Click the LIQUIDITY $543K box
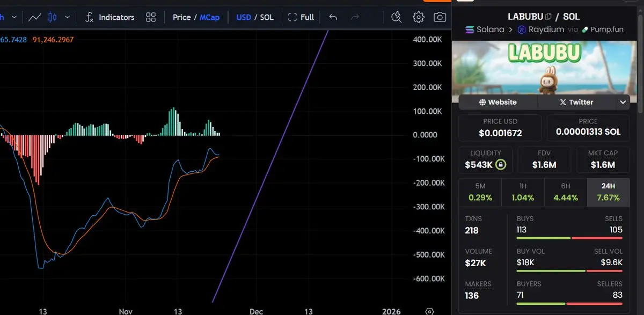Image resolution: width=644 pixels, height=315 pixels. tap(486, 159)
